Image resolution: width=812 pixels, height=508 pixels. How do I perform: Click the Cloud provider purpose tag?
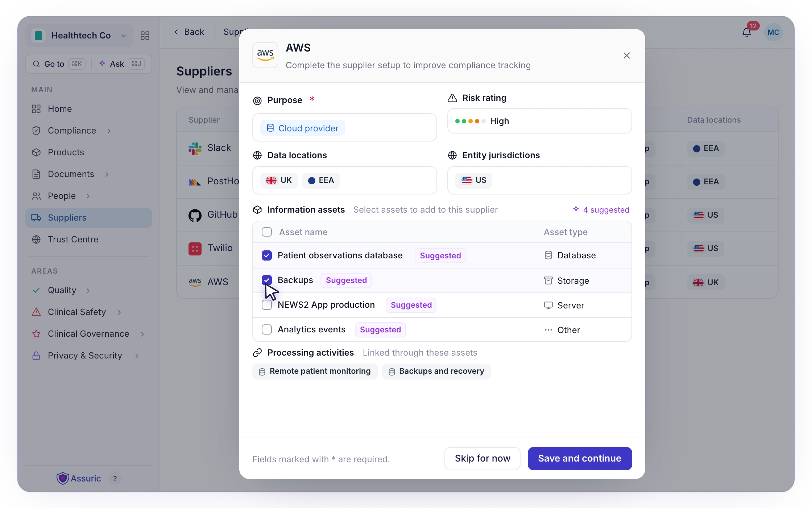[303, 128]
